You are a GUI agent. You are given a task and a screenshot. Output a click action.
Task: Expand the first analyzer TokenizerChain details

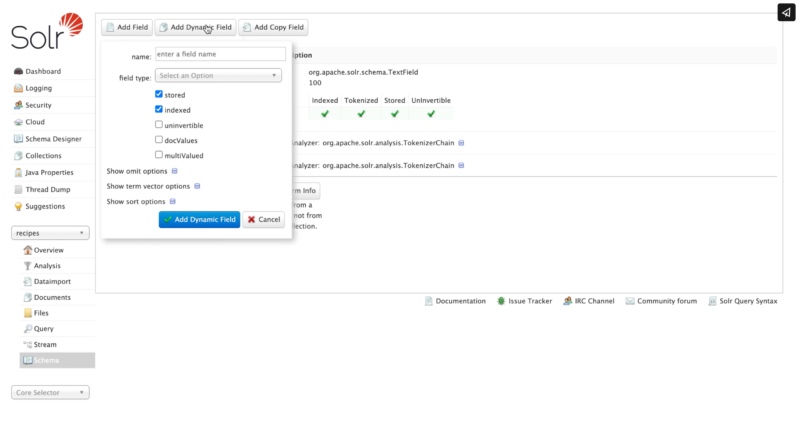click(x=461, y=143)
